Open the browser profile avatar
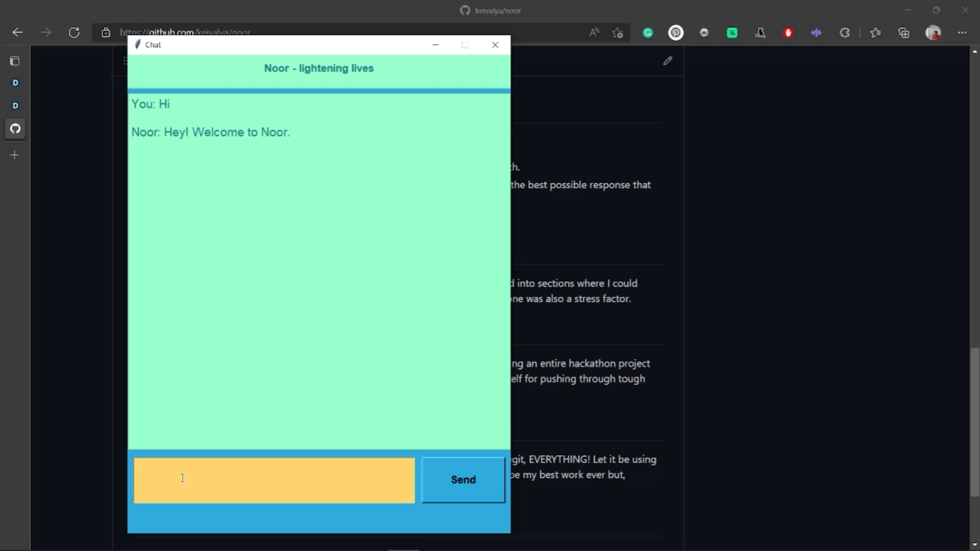Viewport: 980px width, 551px height. click(933, 33)
